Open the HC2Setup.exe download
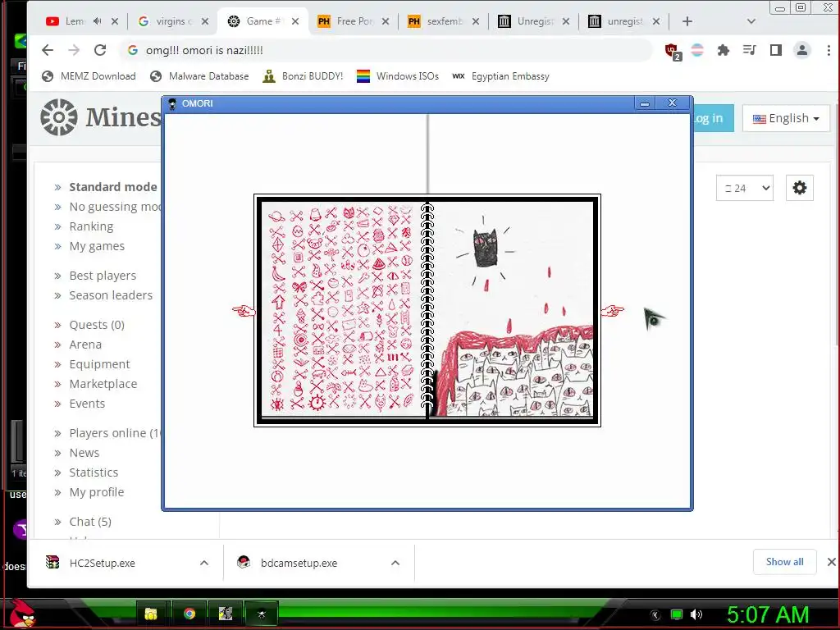 (103, 563)
